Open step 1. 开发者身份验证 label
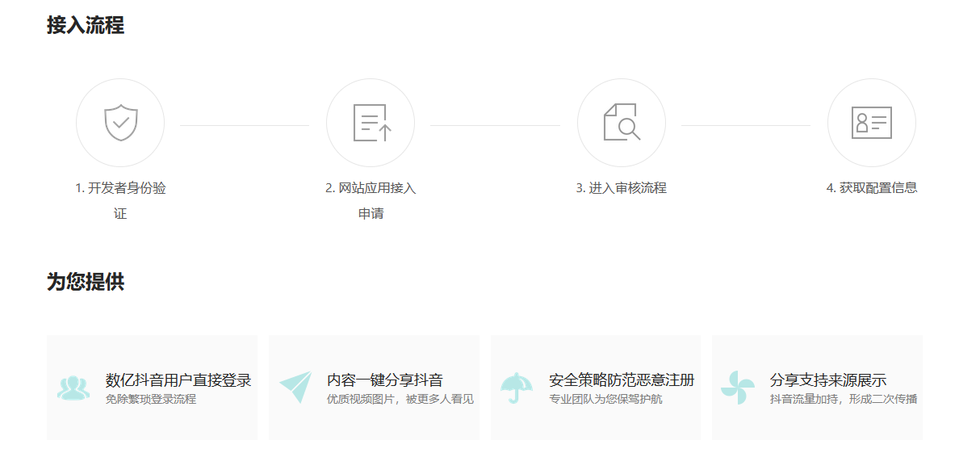This screenshot has height=453, width=980. click(120, 201)
